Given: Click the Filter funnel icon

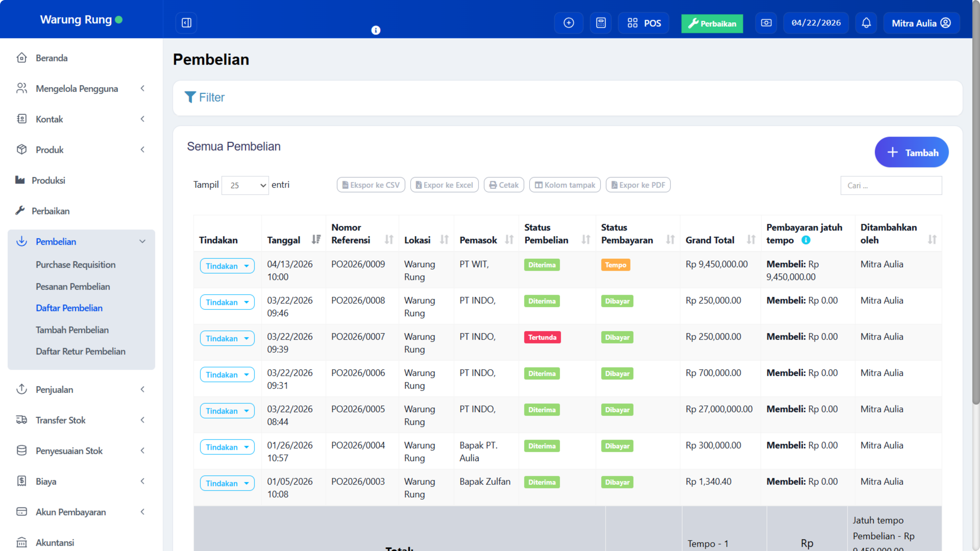Looking at the screenshot, I should [190, 97].
